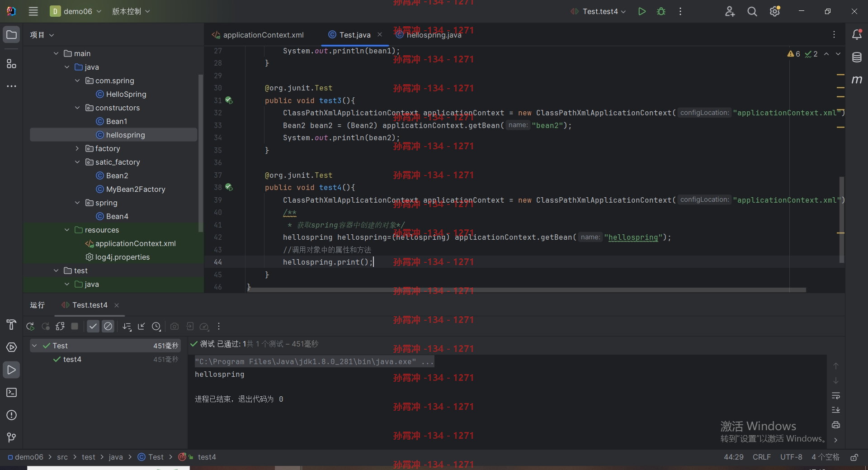Screen dimensions: 868x470
Task: Collapse the satic_factory package
Action: pyautogui.click(x=77, y=162)
